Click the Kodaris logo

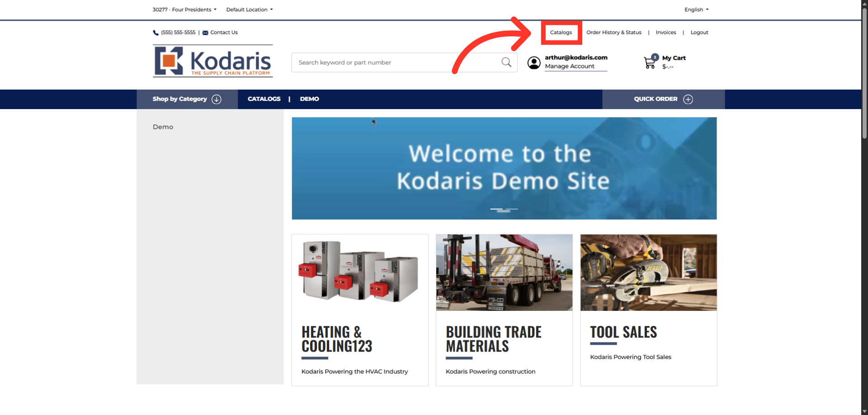(212, 61)
